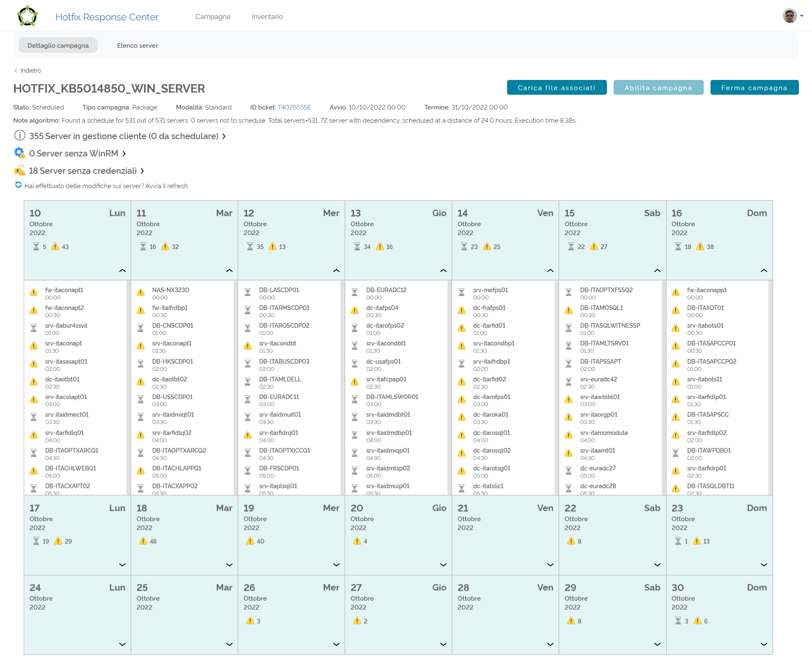The height and width of the screenshot is (666, 812).
Task: Expand the 17 Ottobre Lun day panel
Action: coord(122,565)
